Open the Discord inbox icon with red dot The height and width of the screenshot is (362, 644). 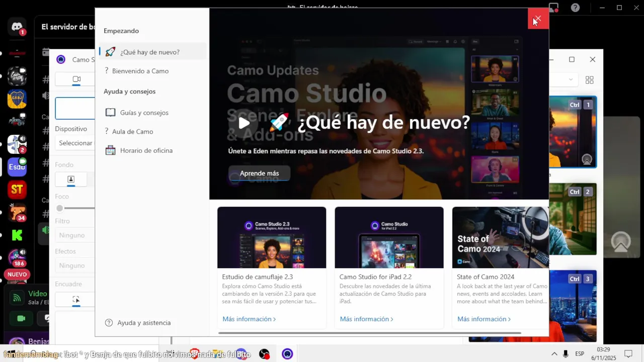click(x=553, y=8)
